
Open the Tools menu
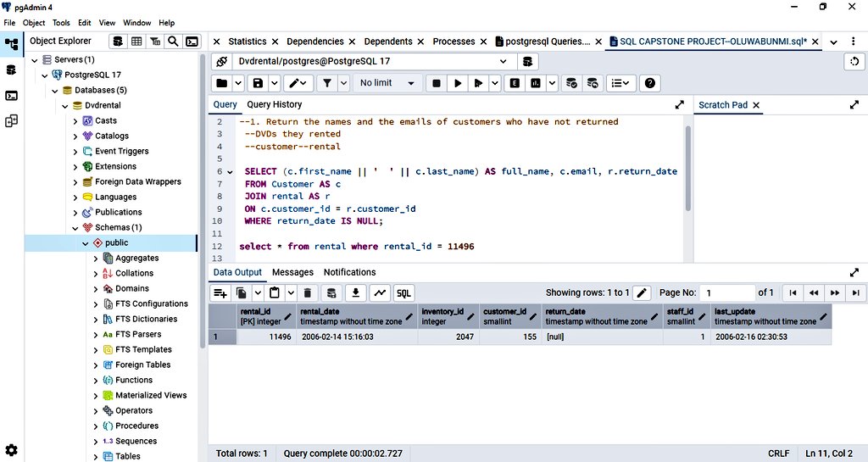(61, 23)
